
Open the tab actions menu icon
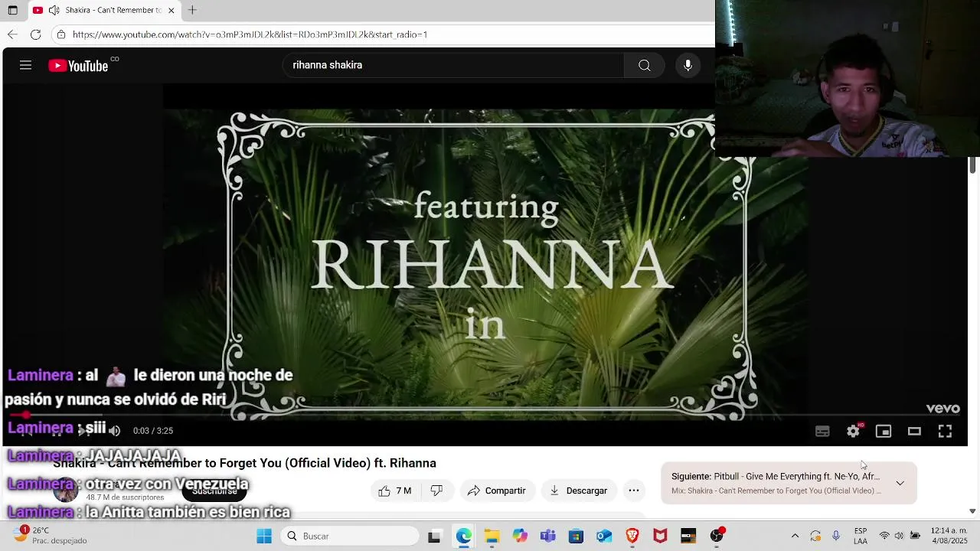[12, 10]
